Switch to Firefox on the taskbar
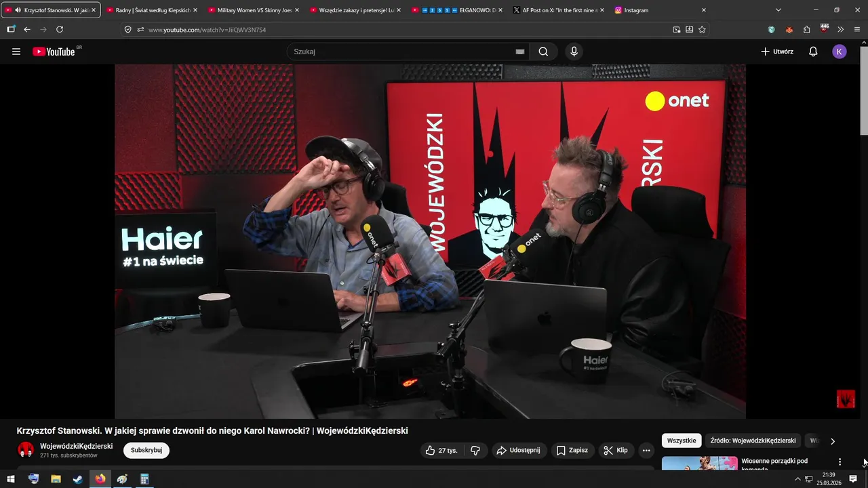 [x=100, y=479]
